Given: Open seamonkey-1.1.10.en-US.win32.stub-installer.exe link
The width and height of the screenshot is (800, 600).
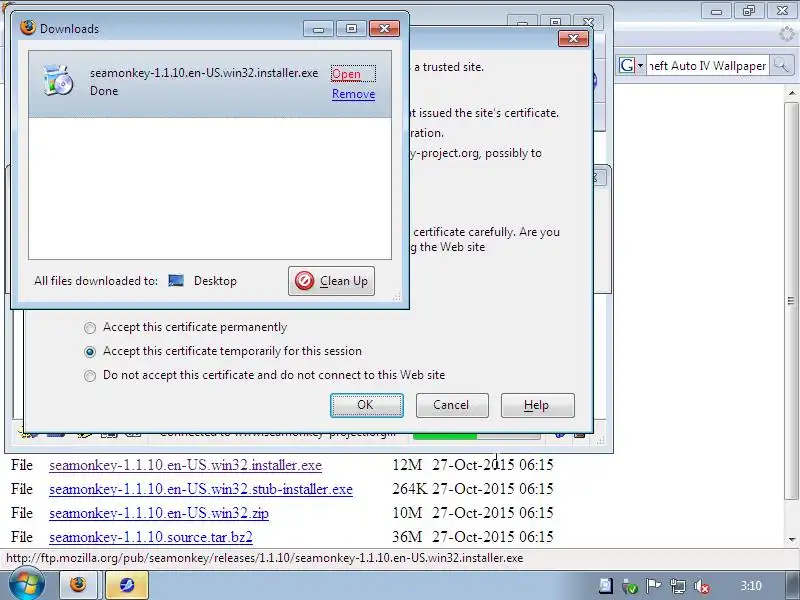Looking at the screenshot, I should click(201, 489).
